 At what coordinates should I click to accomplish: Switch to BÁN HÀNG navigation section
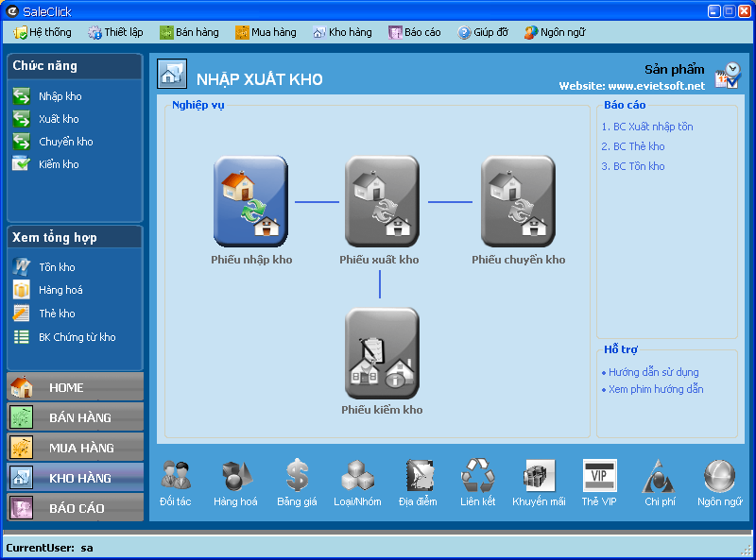coord(76,417)
